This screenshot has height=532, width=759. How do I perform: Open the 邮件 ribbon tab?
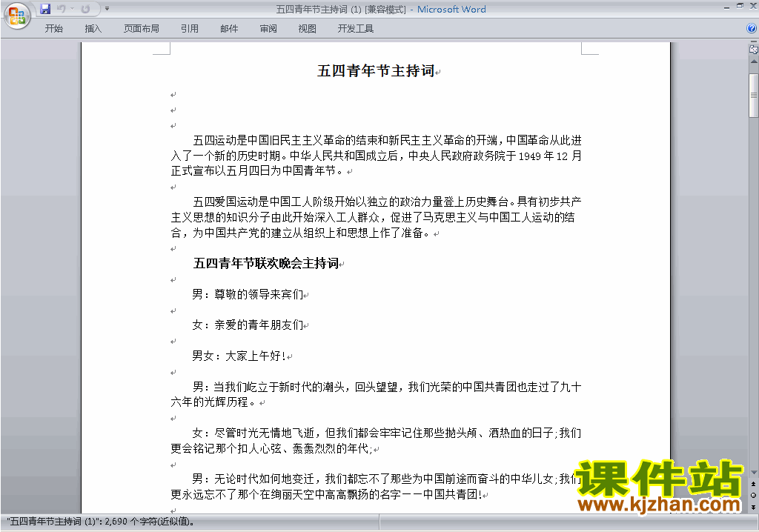(x=229, y=29)
